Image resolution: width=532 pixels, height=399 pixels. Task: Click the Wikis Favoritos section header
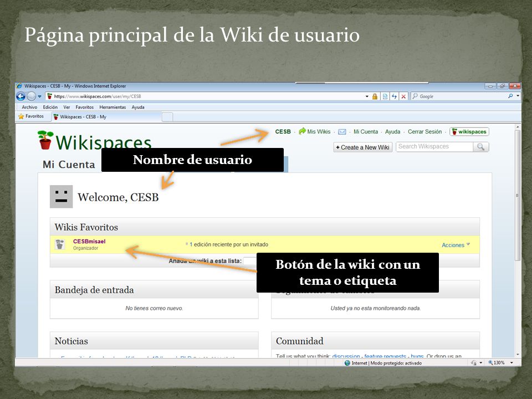point(265,227)
